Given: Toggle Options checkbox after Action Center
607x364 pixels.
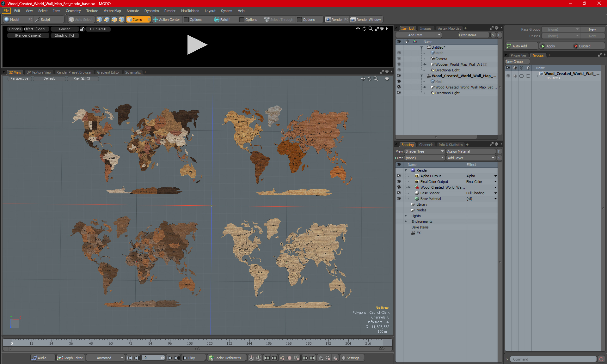Looking at the screenshot, I should (x=187, y=20).
